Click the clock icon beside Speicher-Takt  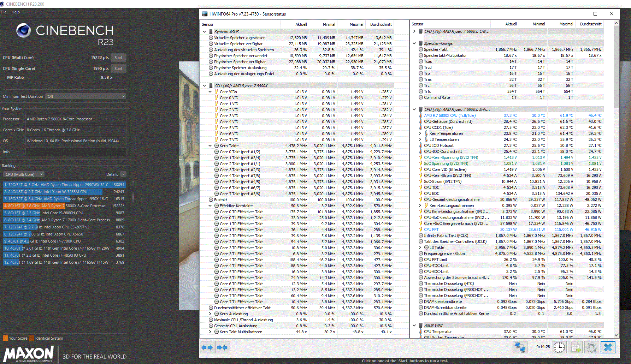tap(421, 49)
